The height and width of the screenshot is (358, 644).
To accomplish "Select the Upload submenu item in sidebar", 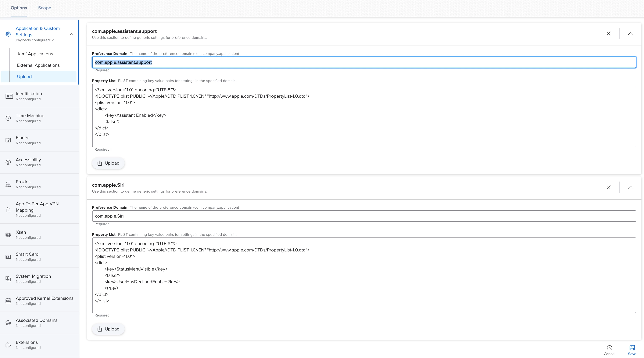I will pyautogui.click(x=39, y=77).
